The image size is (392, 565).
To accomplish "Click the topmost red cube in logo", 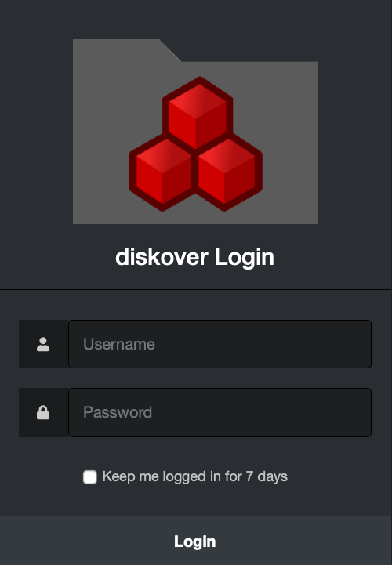I will [198, 112].
